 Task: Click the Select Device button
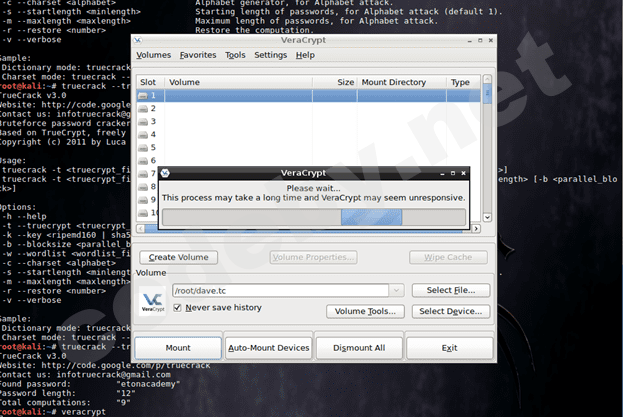451,311
